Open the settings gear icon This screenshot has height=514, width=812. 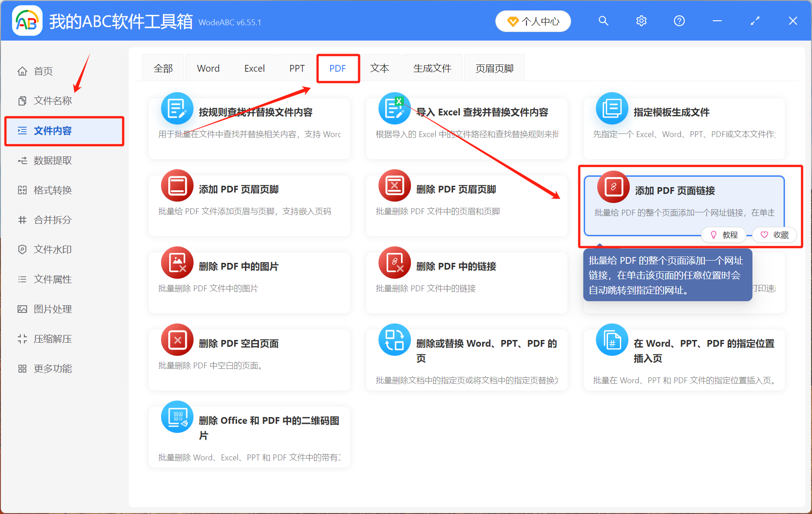641,21
